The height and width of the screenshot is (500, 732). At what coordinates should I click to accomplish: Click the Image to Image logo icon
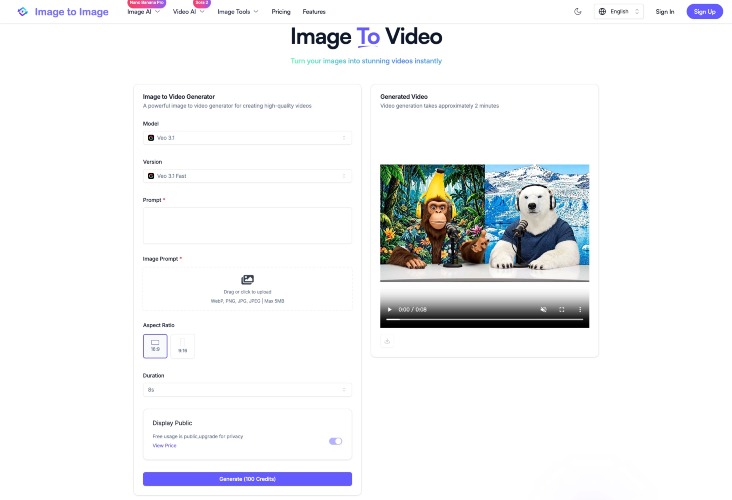tap(22, 12)
